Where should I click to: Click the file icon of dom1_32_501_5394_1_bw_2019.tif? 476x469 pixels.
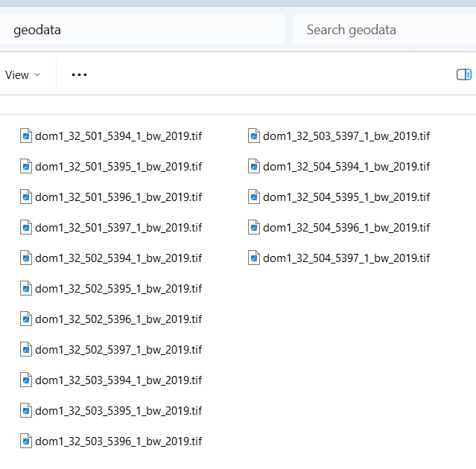pyautogui.click(x=26, y=135)
